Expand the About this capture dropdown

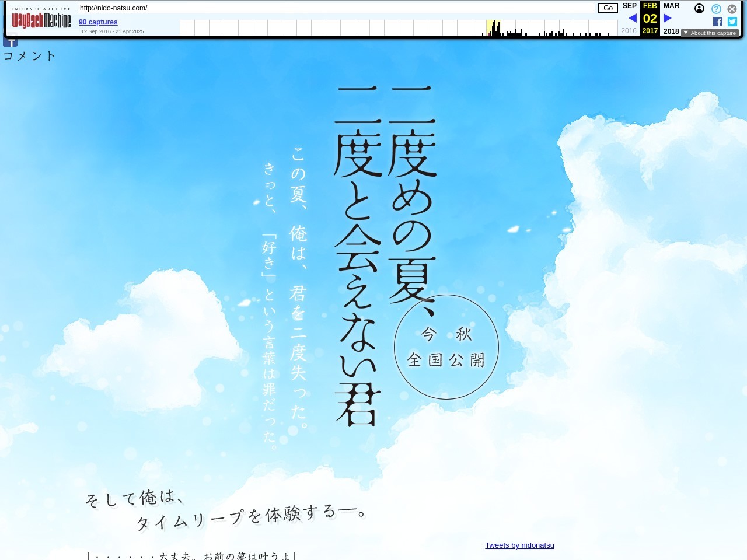[710, 33]
